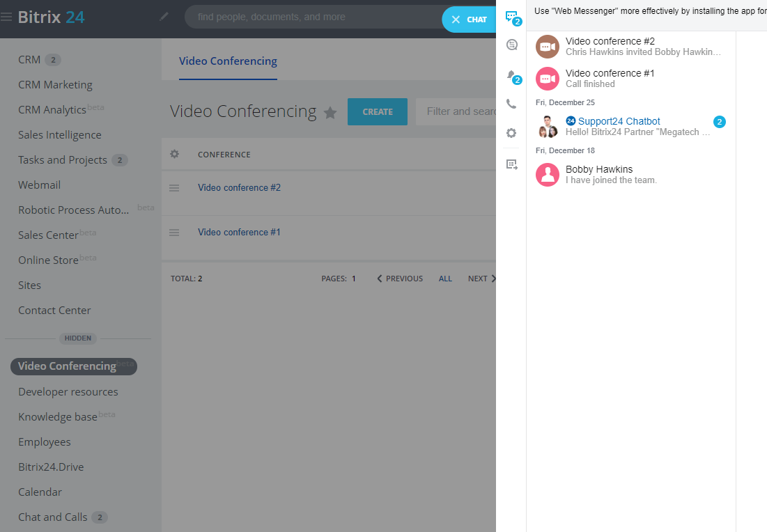Select Video Conferencing in left menu

[73, 366]
